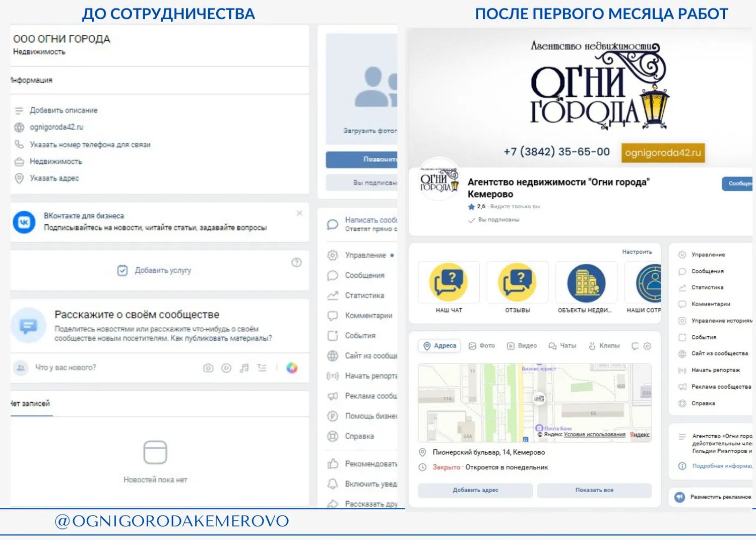756x540 pixels.
Task: Open НАШ ЧАТ menu icon
Action: point(449,283)
